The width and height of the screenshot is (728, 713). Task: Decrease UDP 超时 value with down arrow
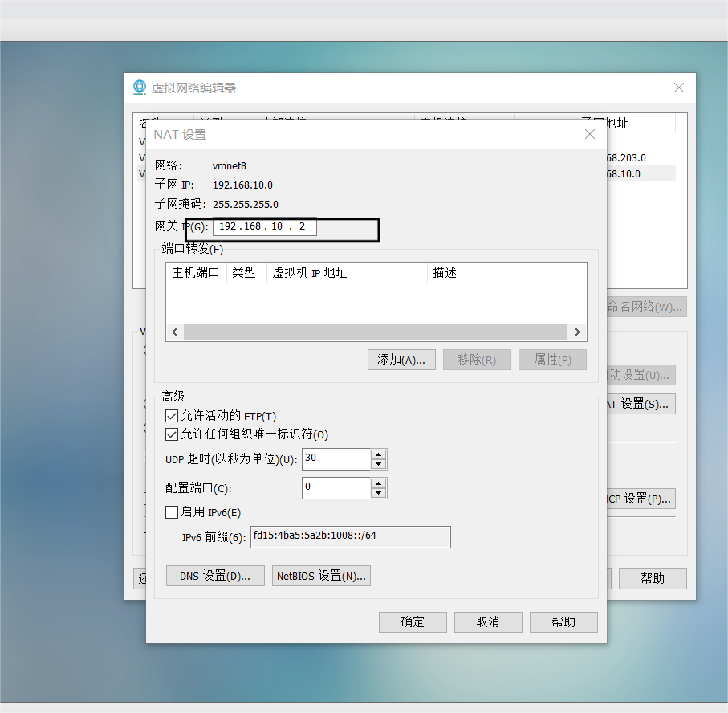tap(378, 464)
